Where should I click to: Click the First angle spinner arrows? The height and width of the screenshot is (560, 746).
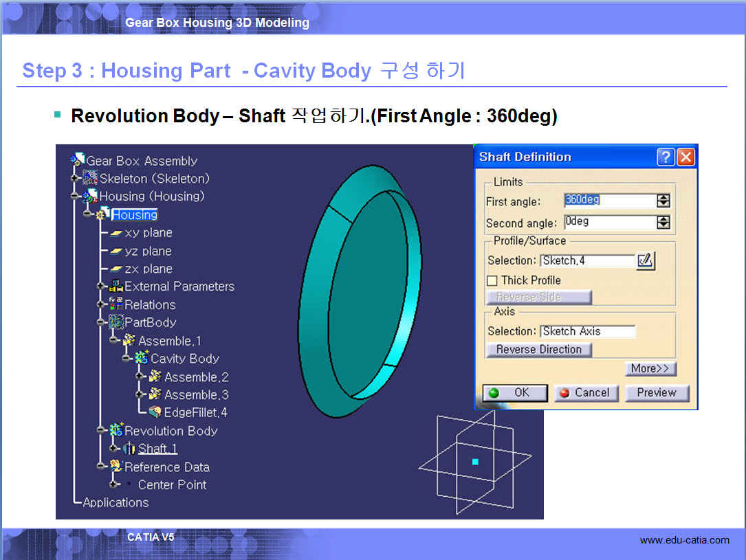(x=663, y=201)
